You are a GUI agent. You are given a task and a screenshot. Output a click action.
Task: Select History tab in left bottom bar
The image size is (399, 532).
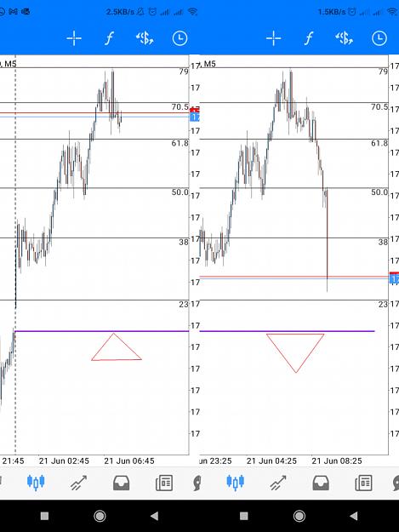point(121,483)
